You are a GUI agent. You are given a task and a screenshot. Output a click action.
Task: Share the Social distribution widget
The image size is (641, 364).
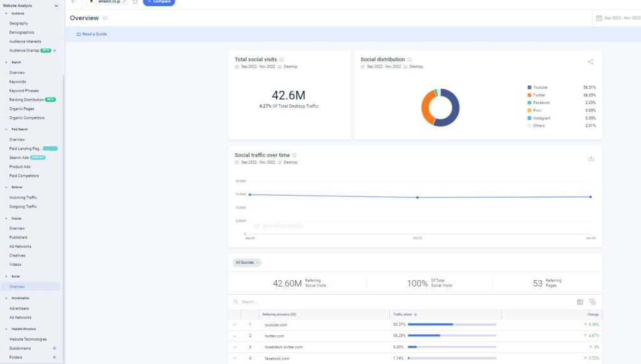click(x=590, y=62)
